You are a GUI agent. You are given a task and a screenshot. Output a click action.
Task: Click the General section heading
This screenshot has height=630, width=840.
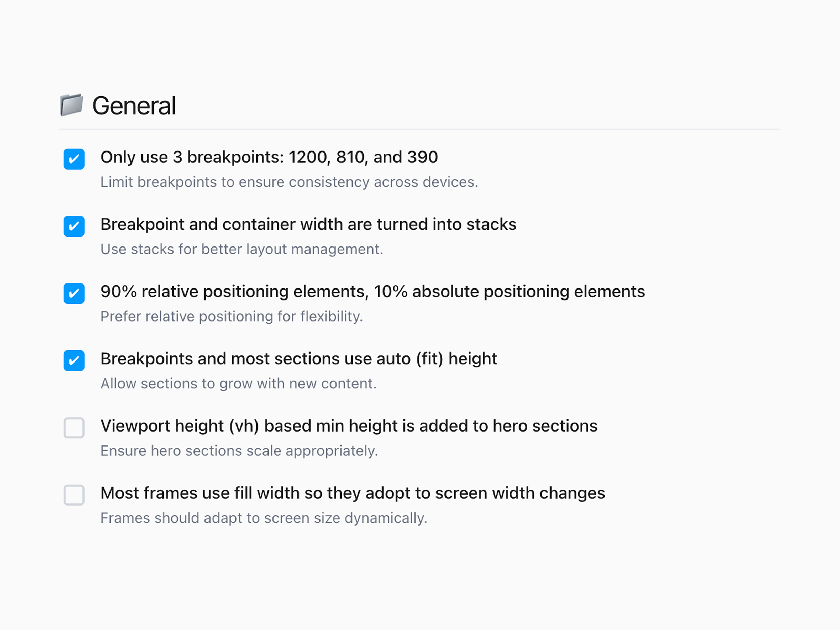(134, 106)
